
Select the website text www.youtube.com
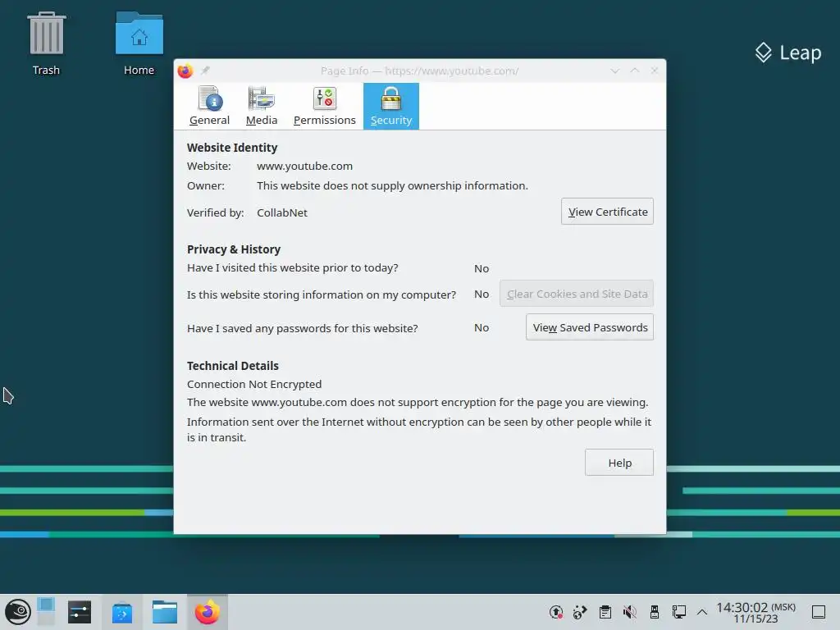tap(305, 166)
